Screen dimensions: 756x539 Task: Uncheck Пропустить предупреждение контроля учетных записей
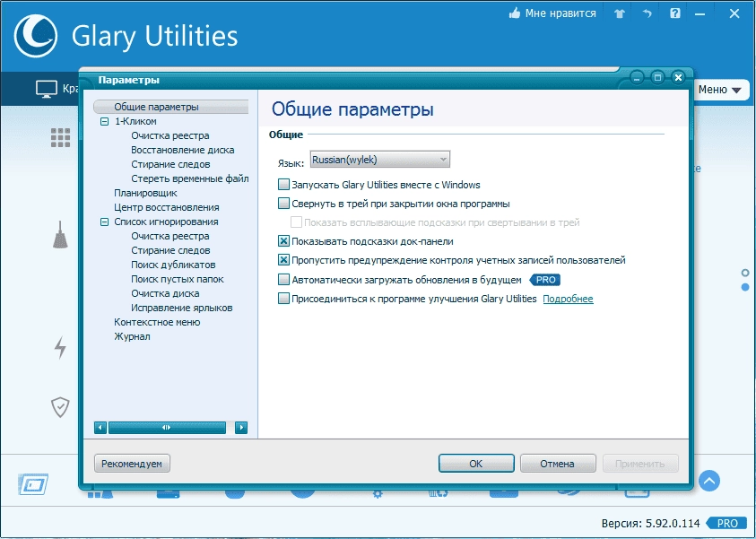(284, 260)
